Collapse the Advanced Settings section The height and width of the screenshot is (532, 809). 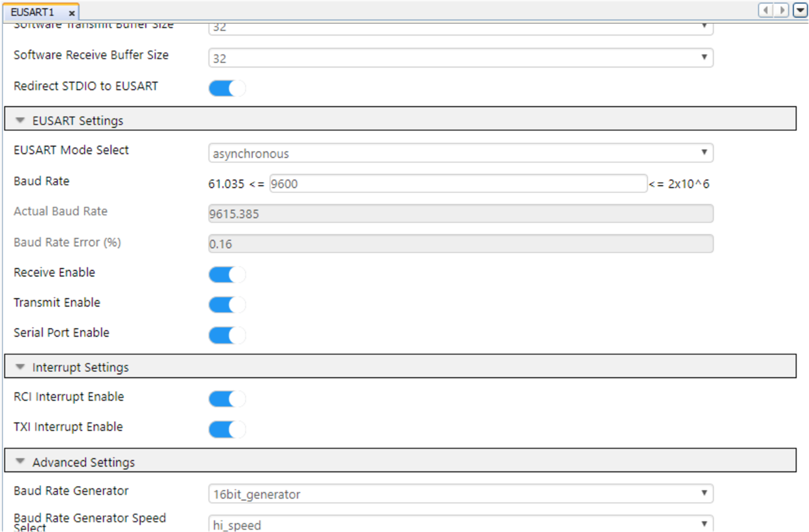[20, 462]
